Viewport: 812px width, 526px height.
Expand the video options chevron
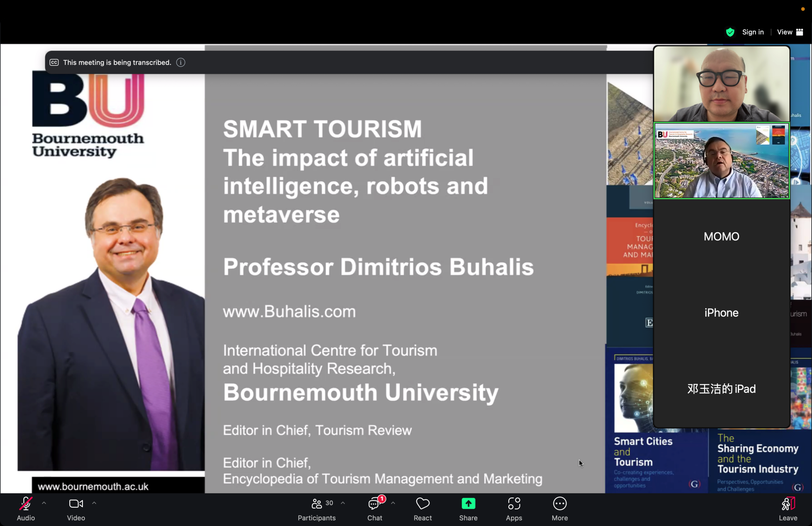(x=94, y=503)
